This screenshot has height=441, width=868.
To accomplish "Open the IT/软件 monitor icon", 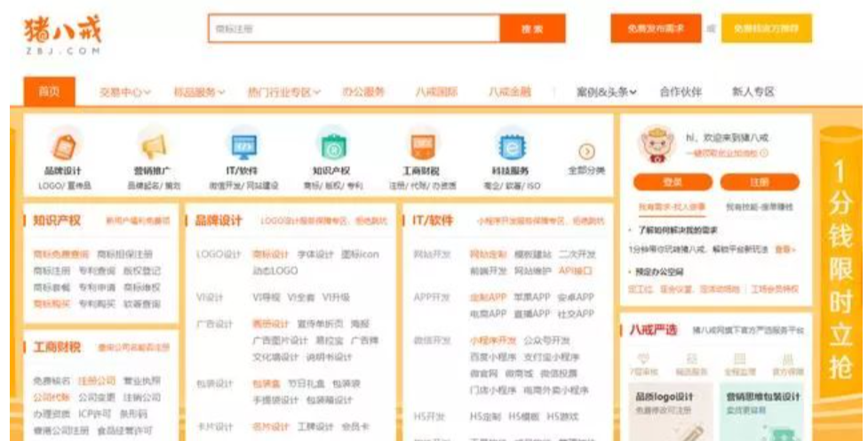I will point(243,147).
